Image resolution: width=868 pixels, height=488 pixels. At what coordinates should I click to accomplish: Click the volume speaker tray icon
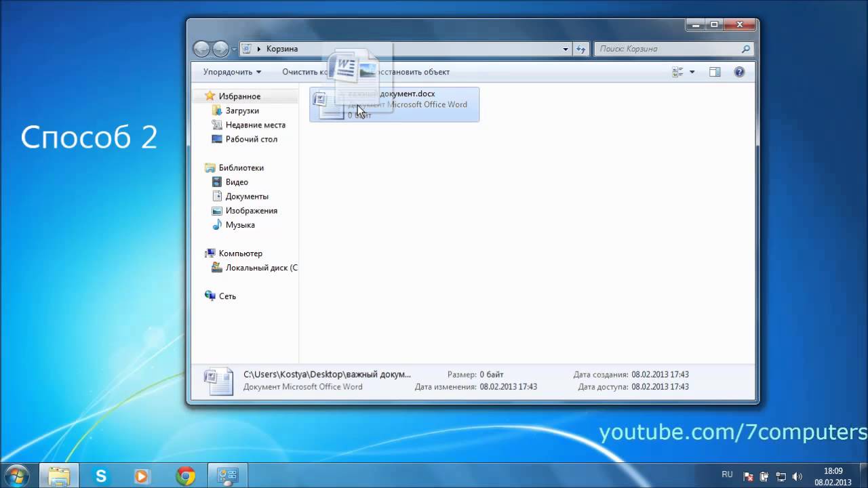[797, 476]
